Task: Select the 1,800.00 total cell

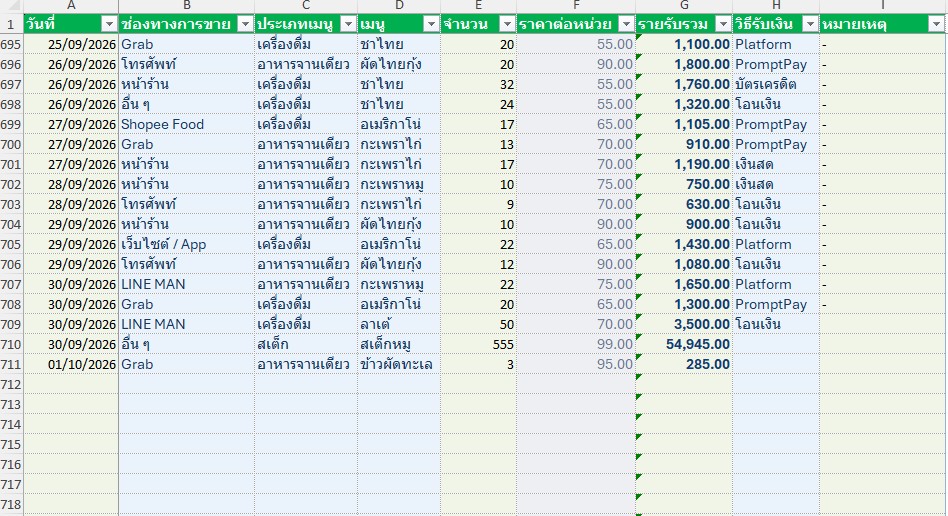Action: coord(684,64)
